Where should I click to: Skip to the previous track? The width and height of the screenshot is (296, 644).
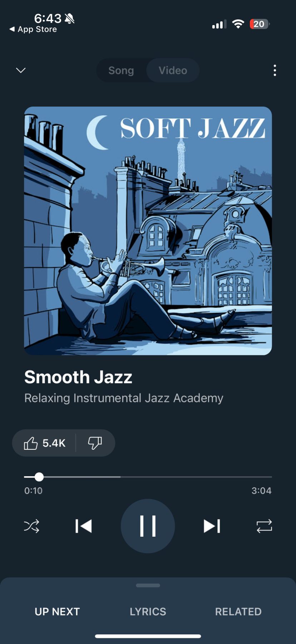(84, 526)
